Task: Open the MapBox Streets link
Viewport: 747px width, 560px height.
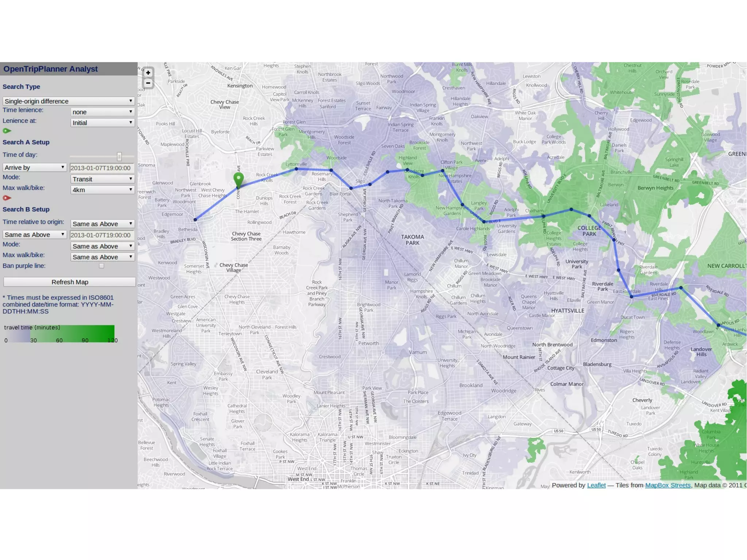Action: (x=667, y=485)
